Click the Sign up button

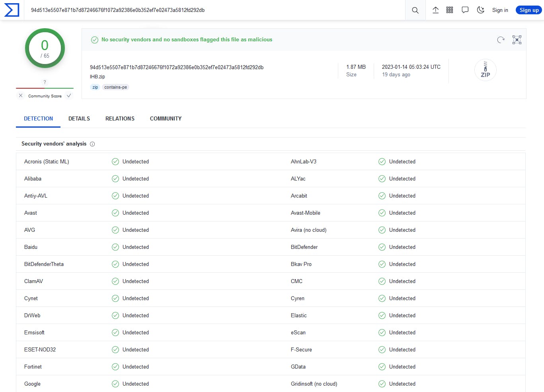(528, 10)
